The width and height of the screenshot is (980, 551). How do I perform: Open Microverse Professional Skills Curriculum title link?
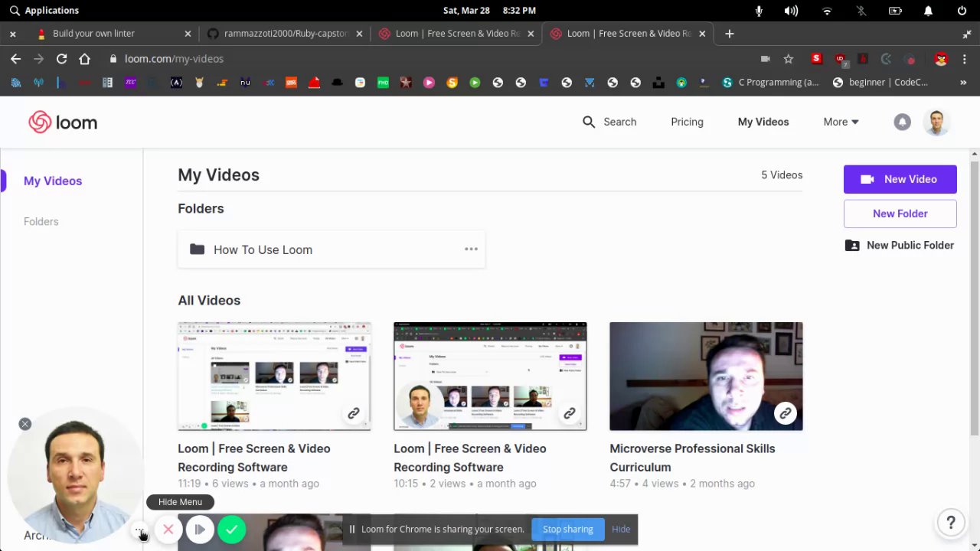(692, 458)
